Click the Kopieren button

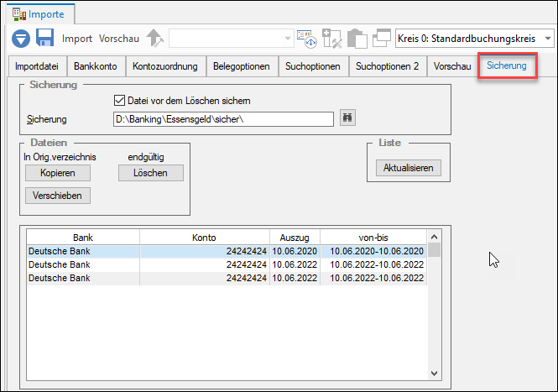point(58,173)
